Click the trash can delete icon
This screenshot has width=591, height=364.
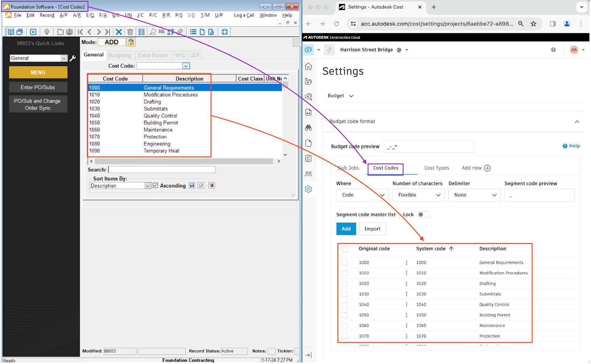click(x=130, y=32)
